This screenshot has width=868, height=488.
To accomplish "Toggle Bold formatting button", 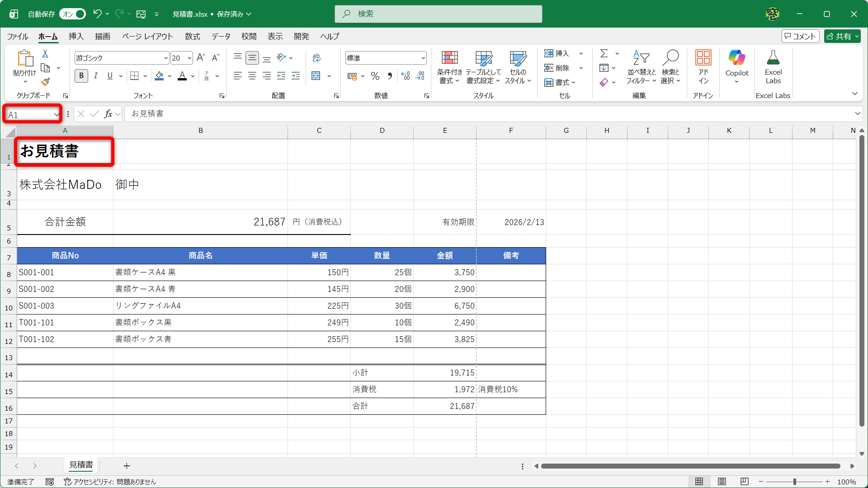I will click(81, 76).
